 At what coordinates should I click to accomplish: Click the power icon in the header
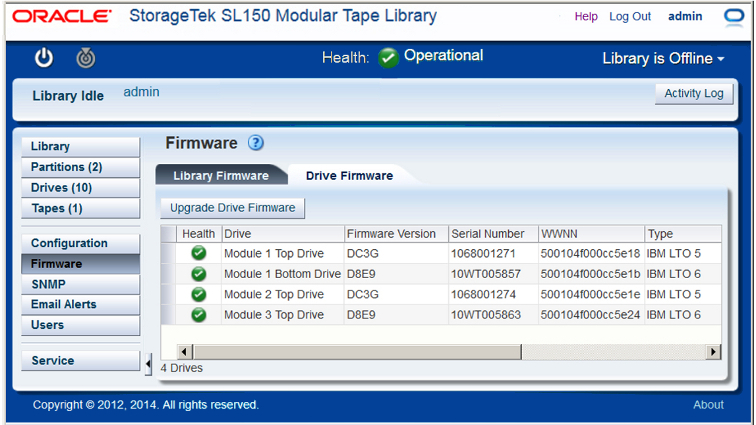tap(44, 58)
